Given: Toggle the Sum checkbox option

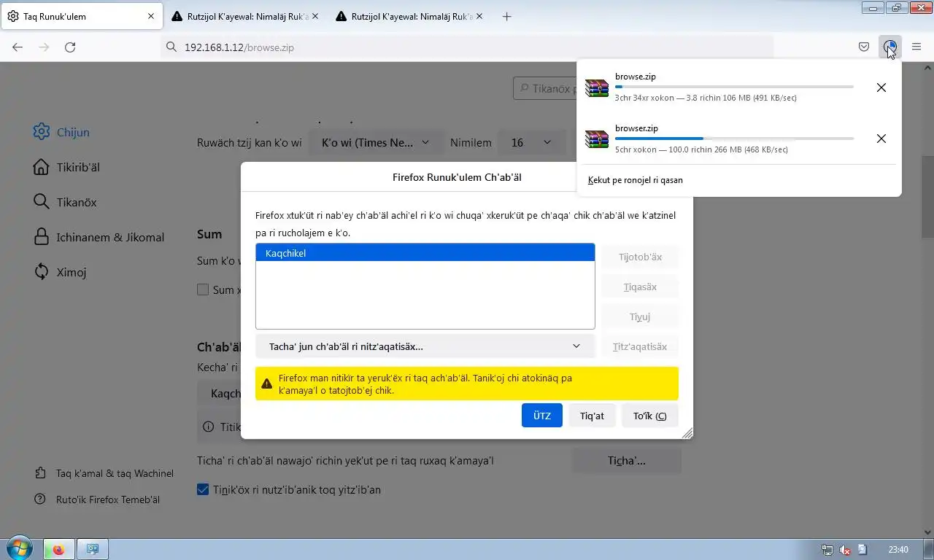Looking at the screenshot, I should pyautogui.click(x=203, y=289).
